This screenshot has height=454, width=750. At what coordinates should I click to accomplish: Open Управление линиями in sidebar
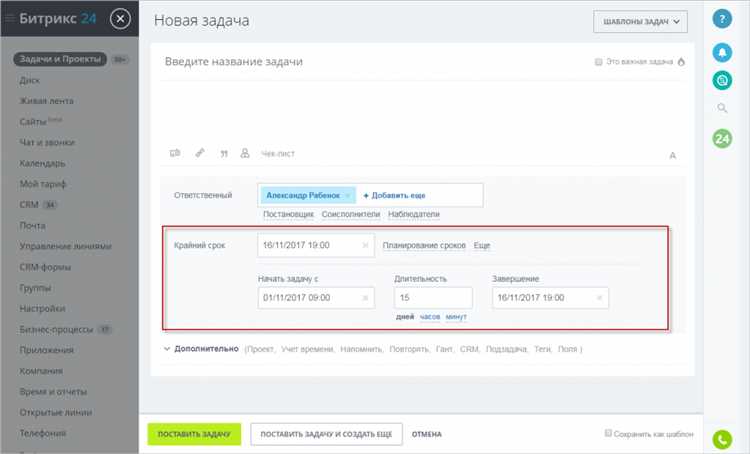click(x=66, y=246)
